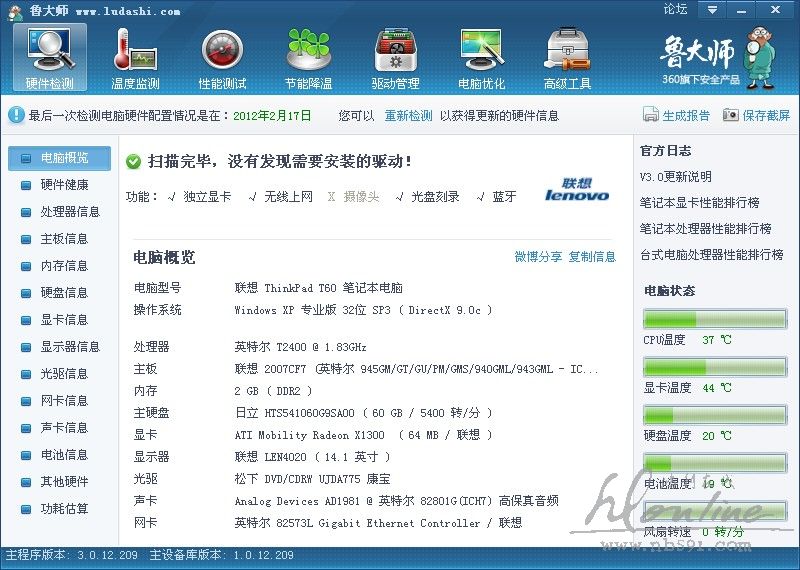Click the 松下 DVD/CDRW UJDA775 value
Image resolution: width=800 pixels, height=570 pixels.
312,479
